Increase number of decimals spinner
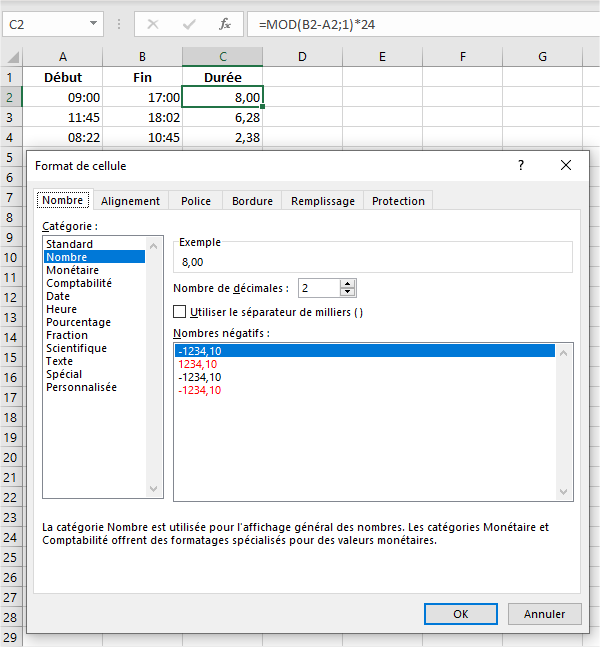The image size is (600, 647). 347,284
